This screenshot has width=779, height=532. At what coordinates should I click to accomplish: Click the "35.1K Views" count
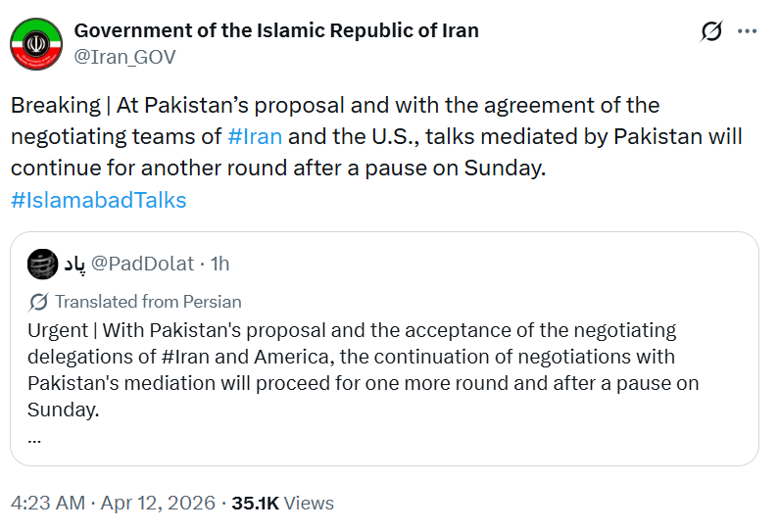(x=282, y=503)
